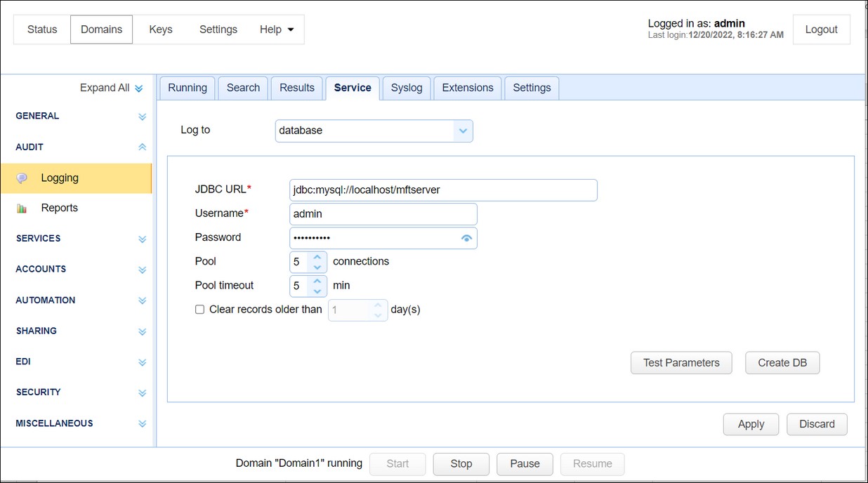This screenshot has width=868, height=483.
Task: Open the Help dropdown menu
Action: [x=277, y=29]
